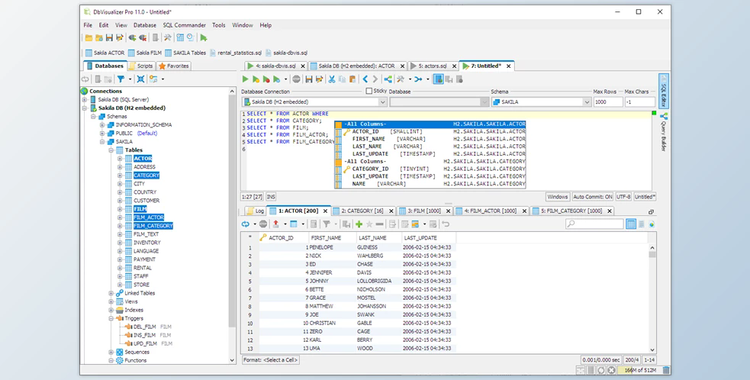Click the green plus Add Row icon

pos(359,224)
